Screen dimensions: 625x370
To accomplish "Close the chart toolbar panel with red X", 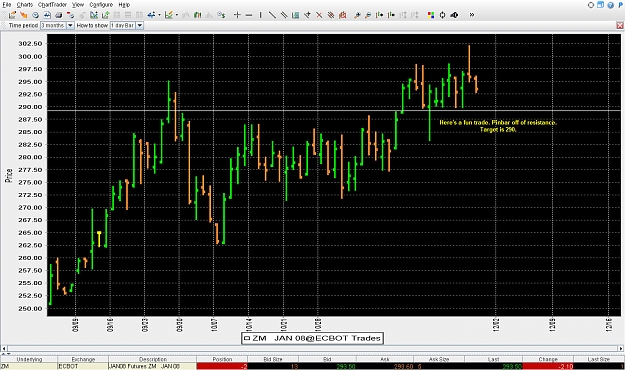I will (620, 26).
